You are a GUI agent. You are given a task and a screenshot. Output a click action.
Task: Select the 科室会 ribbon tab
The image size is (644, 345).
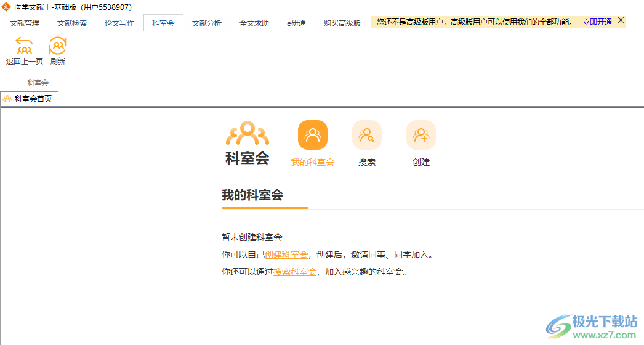tap(163, 23)
